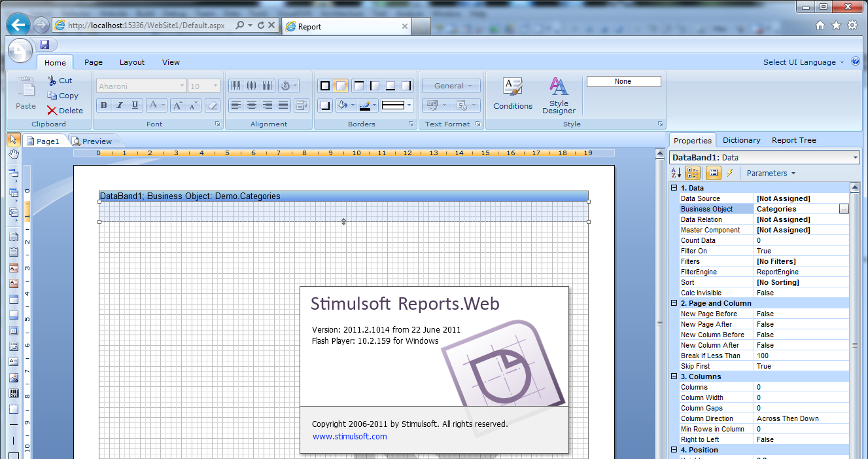Image resolution: width=868 pixels, height=459 pixels.
Task: Cut the selected component
Action: [60, 81]
